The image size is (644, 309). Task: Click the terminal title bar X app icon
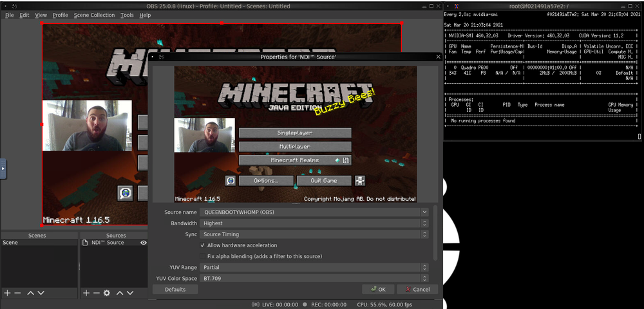tap(457, 6)
